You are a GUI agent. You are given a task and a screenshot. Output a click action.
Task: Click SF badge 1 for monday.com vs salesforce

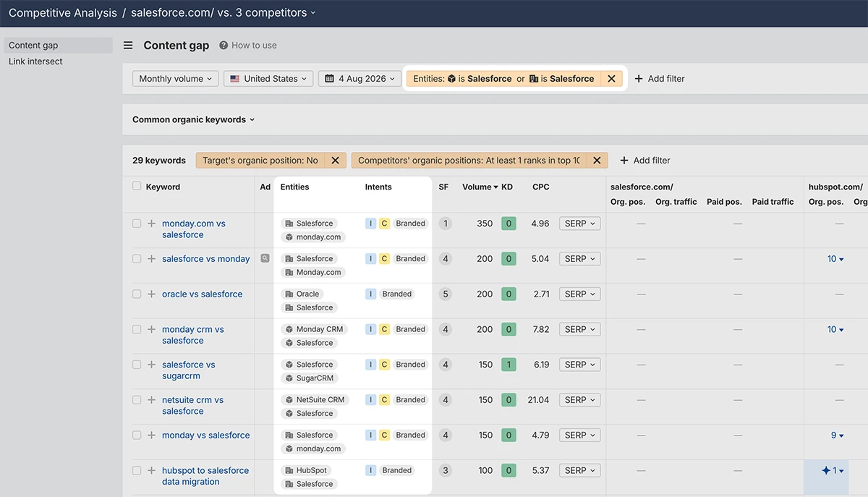(x=445, y=224)
